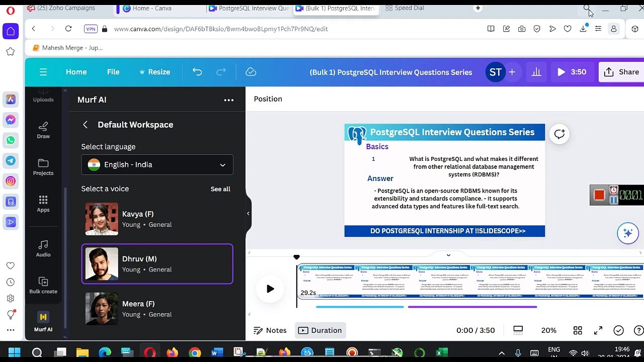Image resolution: width=644 pixels, height=362 pixels.
Task: Click Present button showing 3:50
Action: tap(572, 72)
